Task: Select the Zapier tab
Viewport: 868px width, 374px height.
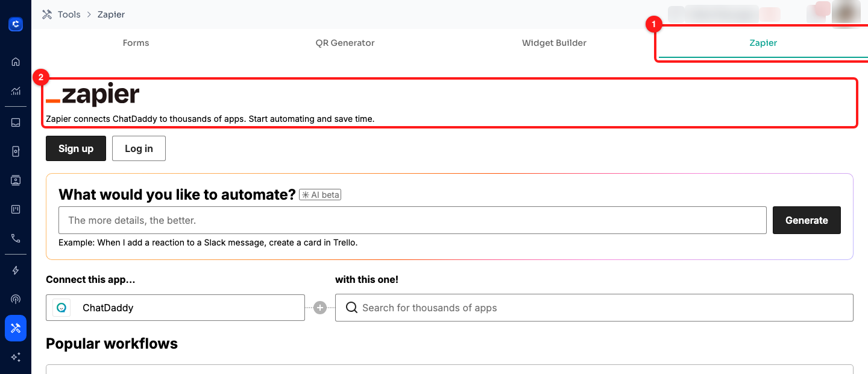Action: point(763,43)
